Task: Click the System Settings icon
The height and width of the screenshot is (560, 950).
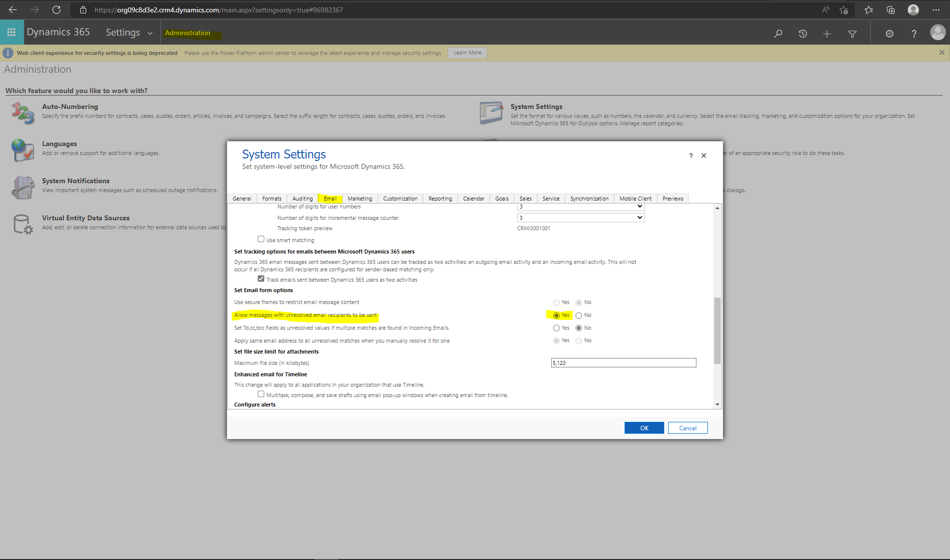Action: tap(491, 113)
